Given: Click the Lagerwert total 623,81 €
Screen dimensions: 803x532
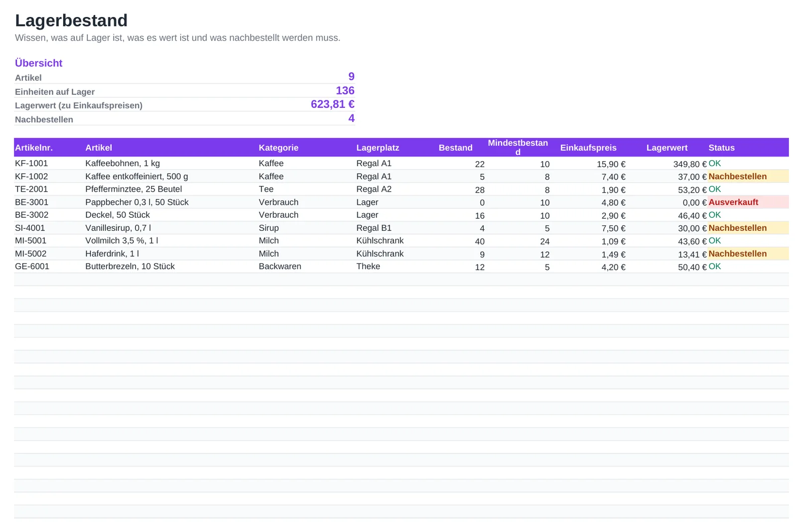Looking at the screenshot, I should point(333,104).
